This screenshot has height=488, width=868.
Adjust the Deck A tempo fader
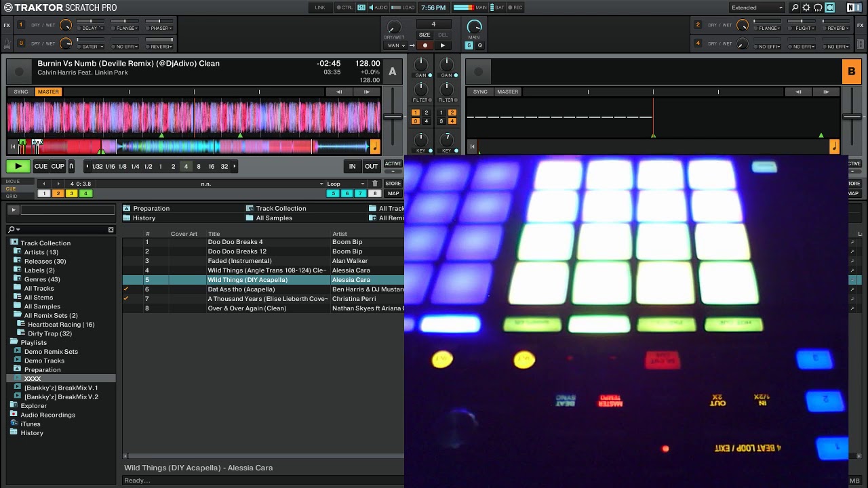pyautogui.click(x=393, y=117)
